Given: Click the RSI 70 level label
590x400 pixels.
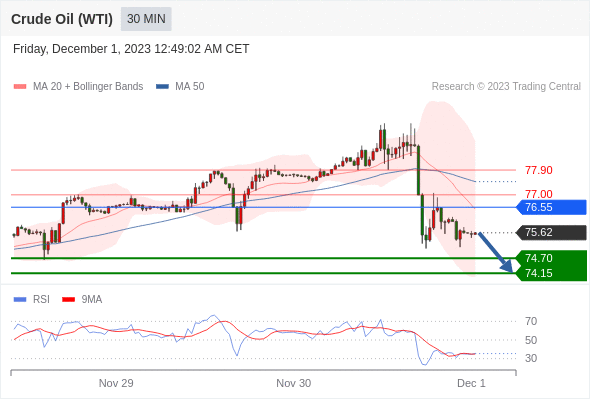Looking at the screenshot, I should click(x=531, y=322).
